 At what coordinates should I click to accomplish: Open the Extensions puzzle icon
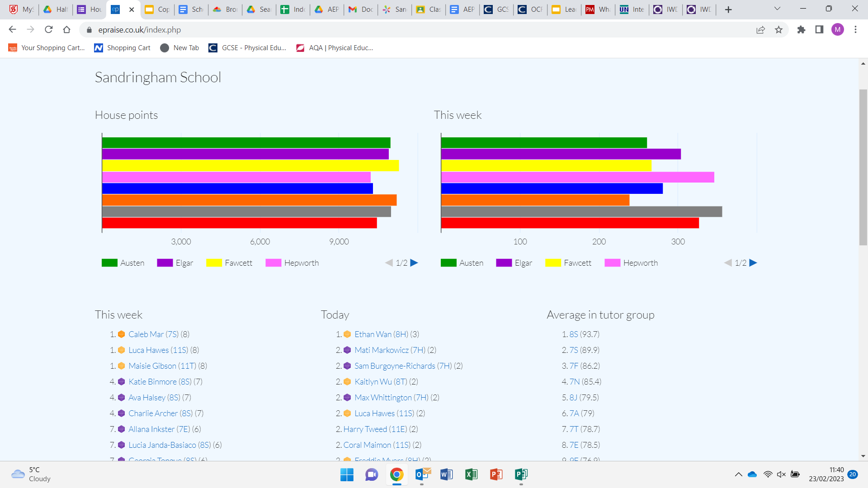click(x=801, y=29)
